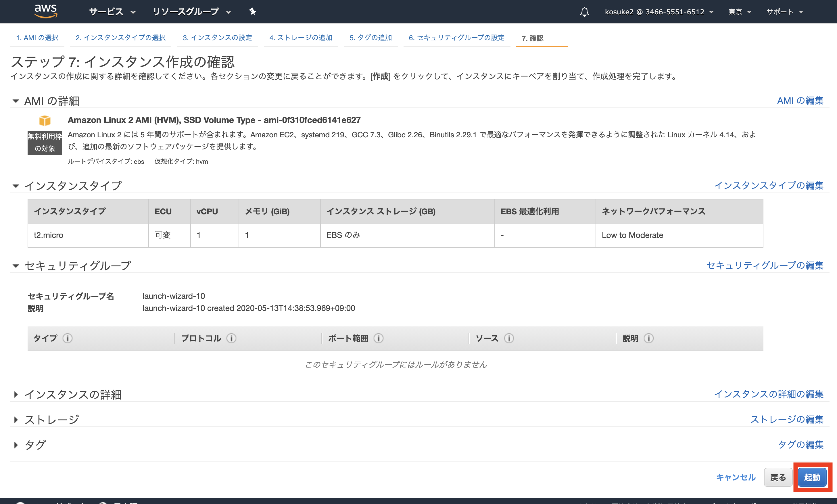Screen dimensions: 837x504
Task: Click the 戻る button
Action: click(778, 477)
